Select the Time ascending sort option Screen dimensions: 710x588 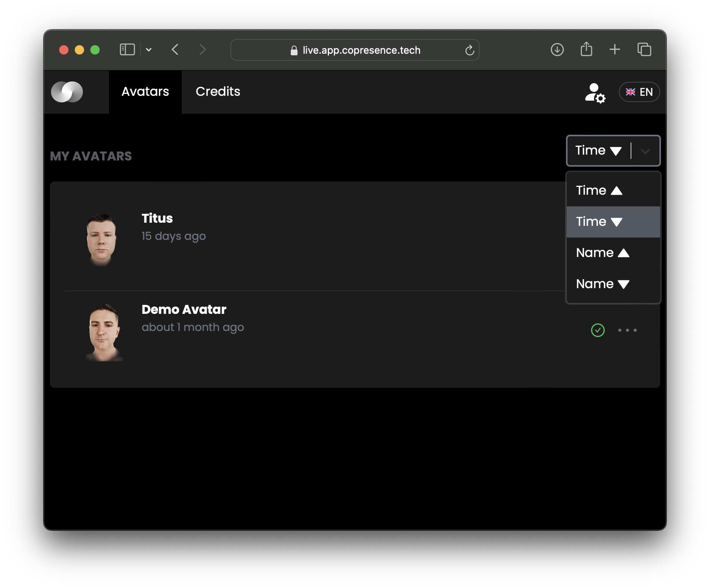613,190
